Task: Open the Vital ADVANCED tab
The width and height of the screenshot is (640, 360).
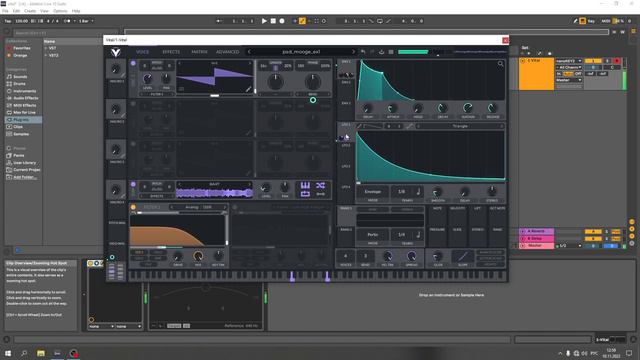Action: pos(227,52)
